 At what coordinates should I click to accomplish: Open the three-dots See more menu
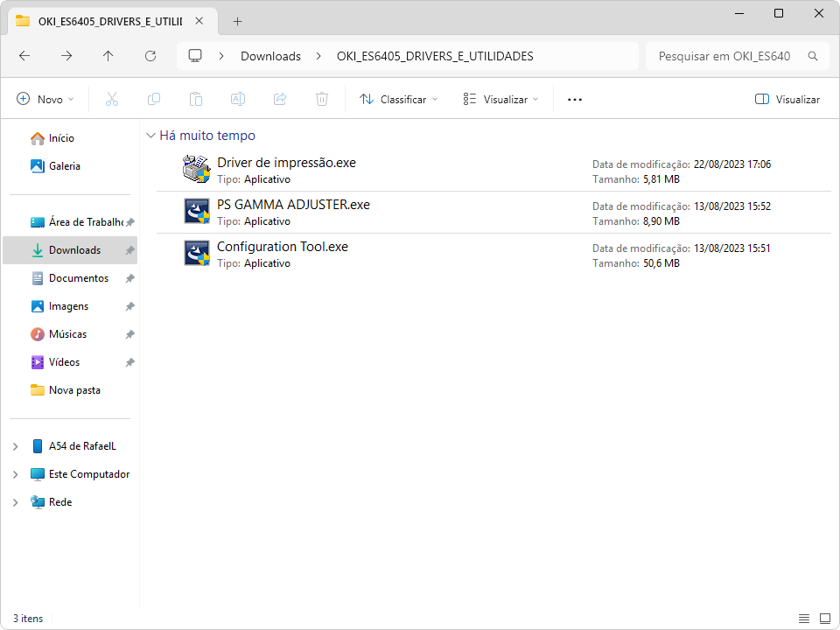(575, 100)
